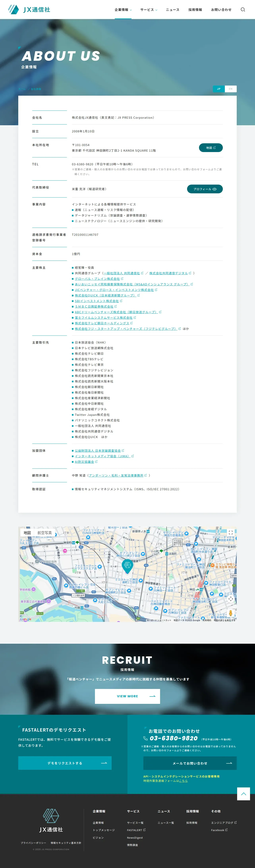This screenshot has height=868, width=255.
Task: Open the こちら emergency contact form link
Action: 183,781
